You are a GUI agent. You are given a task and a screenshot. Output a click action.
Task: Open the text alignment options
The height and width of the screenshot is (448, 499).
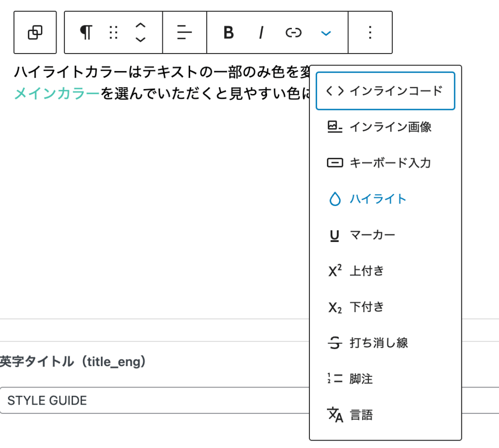click(185, 33)
